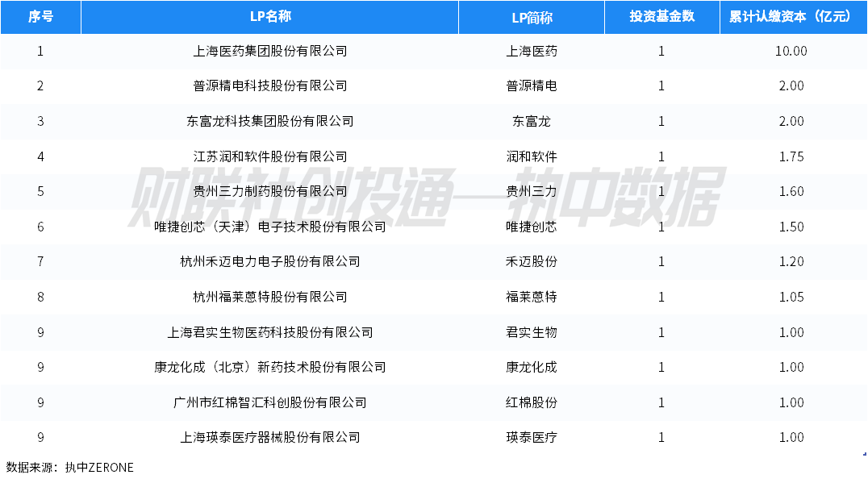Click 1.00 in the 康龙化成 row
This screenshot has height=479, width=868.
[791, 368]
